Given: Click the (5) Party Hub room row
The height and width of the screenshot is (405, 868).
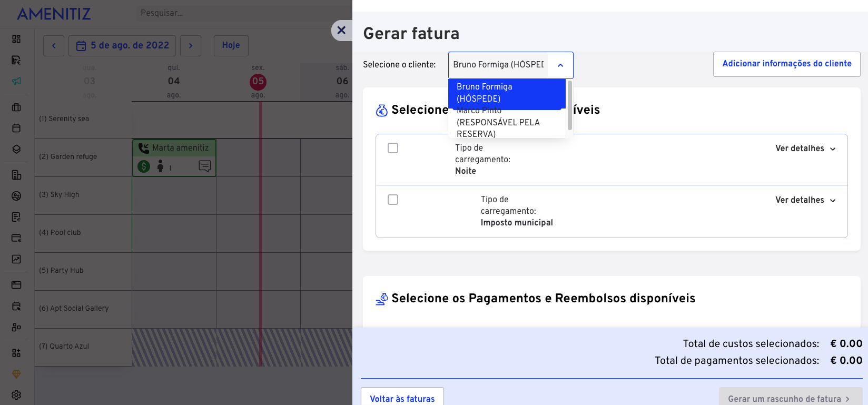Looking at the screenshot, I should click(83, 271).
